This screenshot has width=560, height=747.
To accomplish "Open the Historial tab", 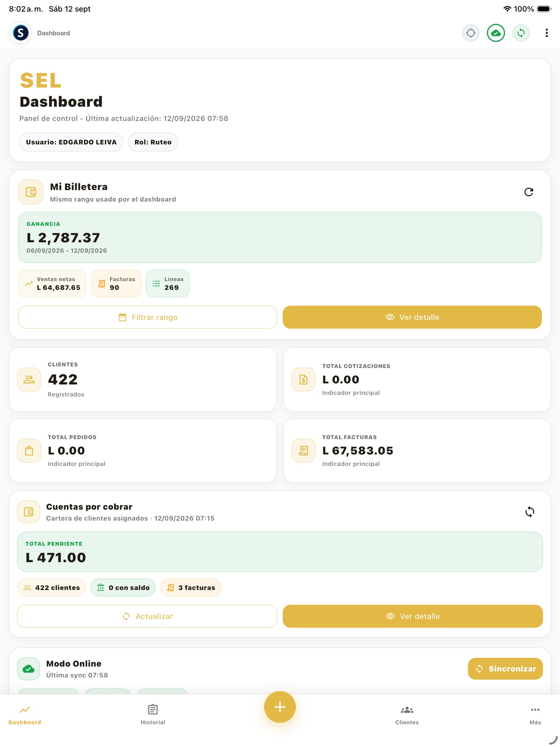I will tap(153, 715).
